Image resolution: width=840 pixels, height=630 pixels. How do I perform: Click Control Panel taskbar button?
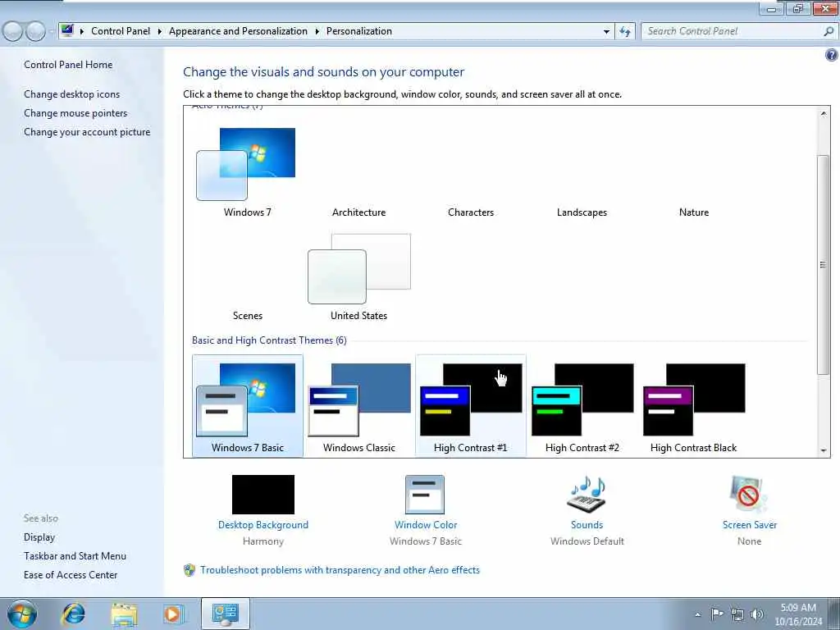[x=225, y=614]
